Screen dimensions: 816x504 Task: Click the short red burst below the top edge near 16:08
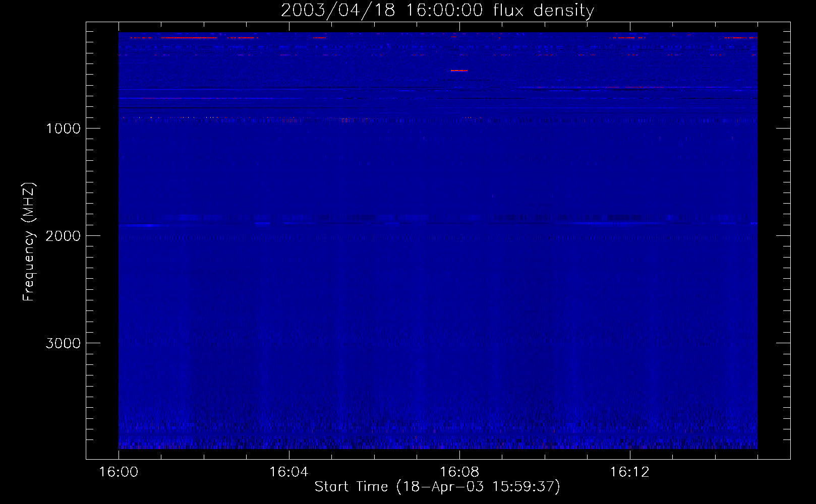459,71
